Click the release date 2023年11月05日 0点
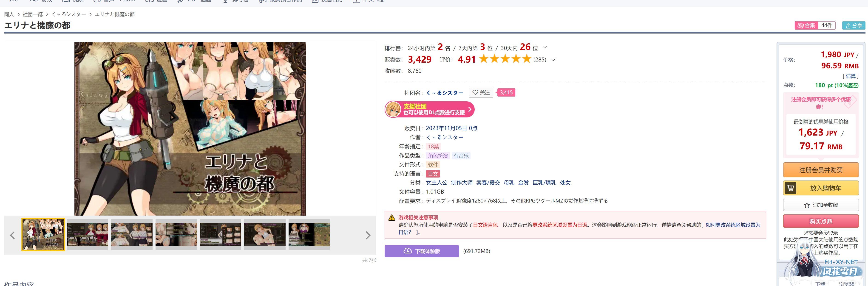 coord(451,128)
